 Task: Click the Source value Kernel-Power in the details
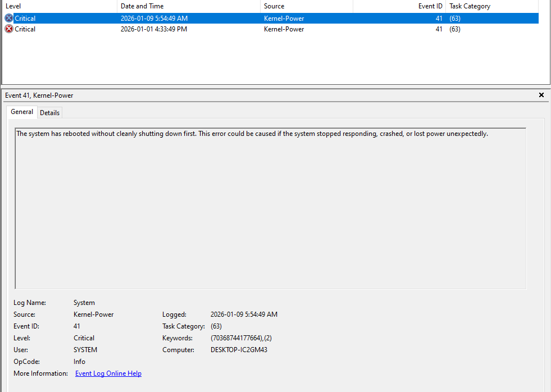click(x=93, y=314)
